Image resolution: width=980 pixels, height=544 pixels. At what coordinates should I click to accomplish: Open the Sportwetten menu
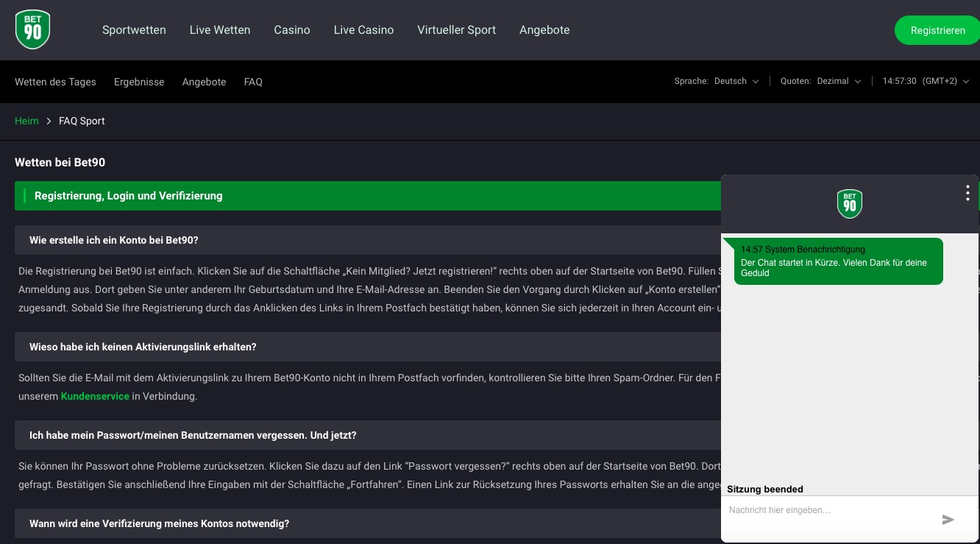134,30
